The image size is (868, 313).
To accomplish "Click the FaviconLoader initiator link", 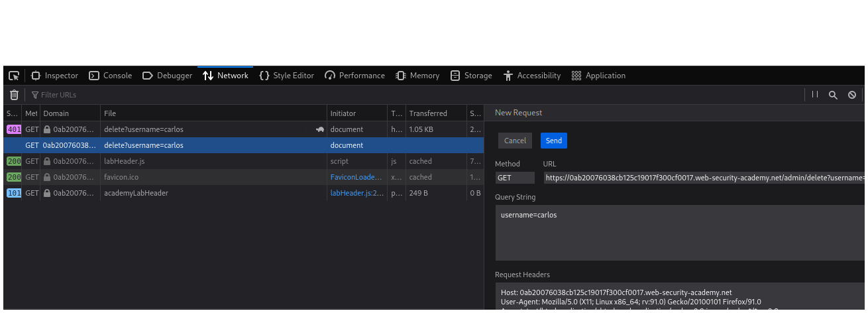I will pos(356,177).
